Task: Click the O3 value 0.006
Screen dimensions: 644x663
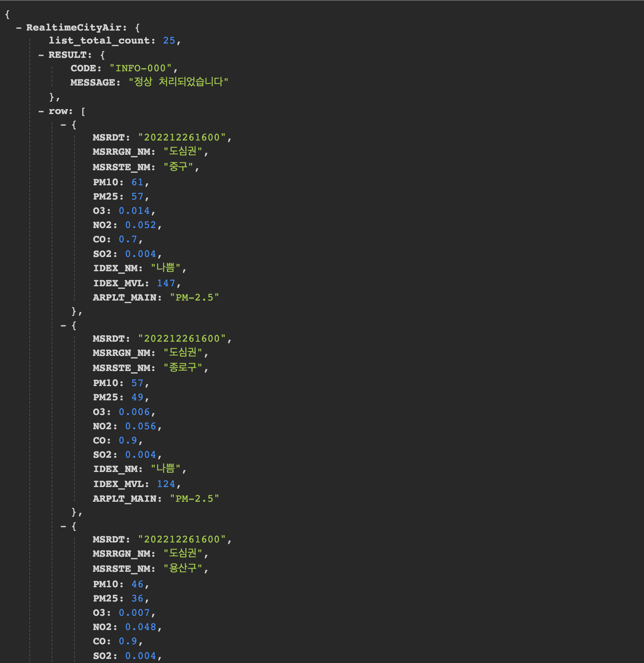Action: click(x=134, y=412)
